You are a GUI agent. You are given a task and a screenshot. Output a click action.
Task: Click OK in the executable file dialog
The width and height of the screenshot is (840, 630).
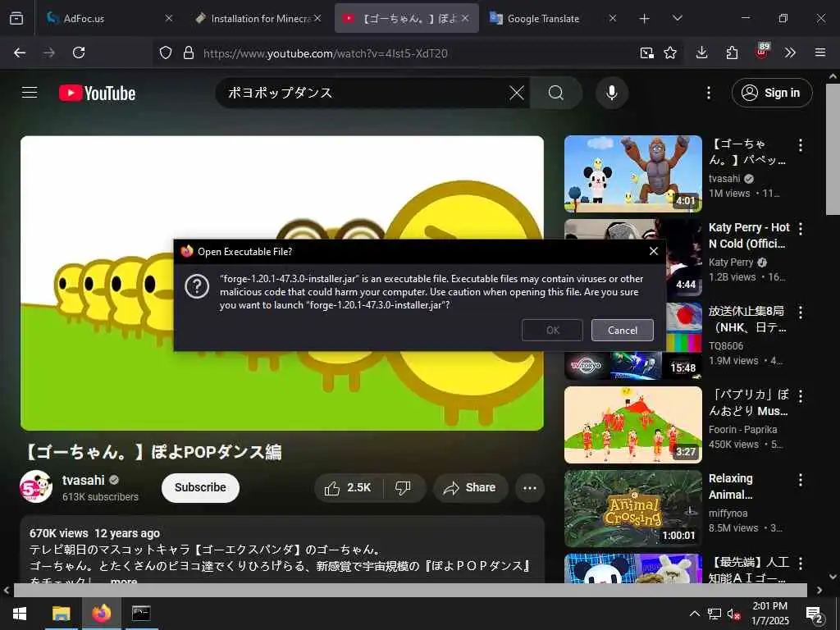[x=552, y=330]
